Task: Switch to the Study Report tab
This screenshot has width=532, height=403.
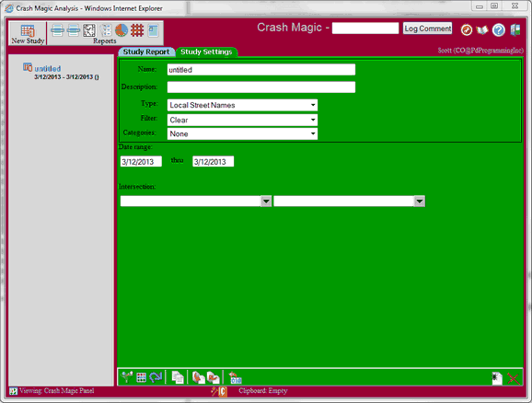Action: [x=146, y=52]
